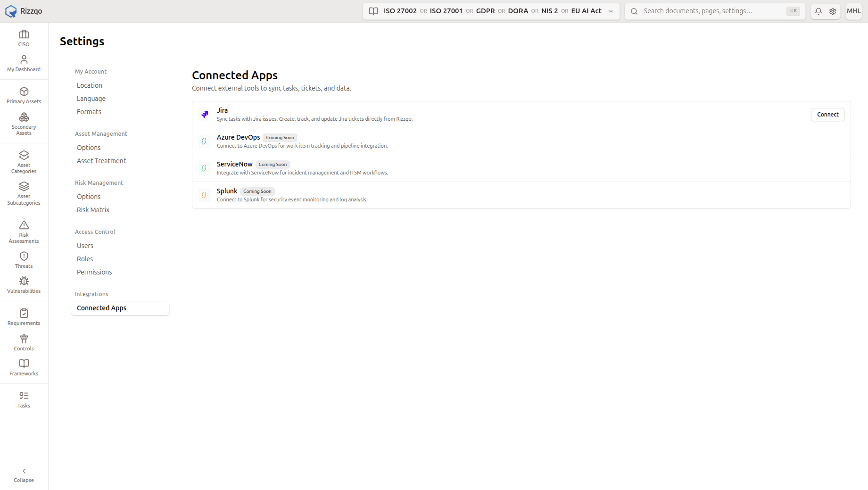The width and height of the screenshot is (868, 490).
Task: Expand the frameworks filter dropdown
Action: [x=611, y=11]
